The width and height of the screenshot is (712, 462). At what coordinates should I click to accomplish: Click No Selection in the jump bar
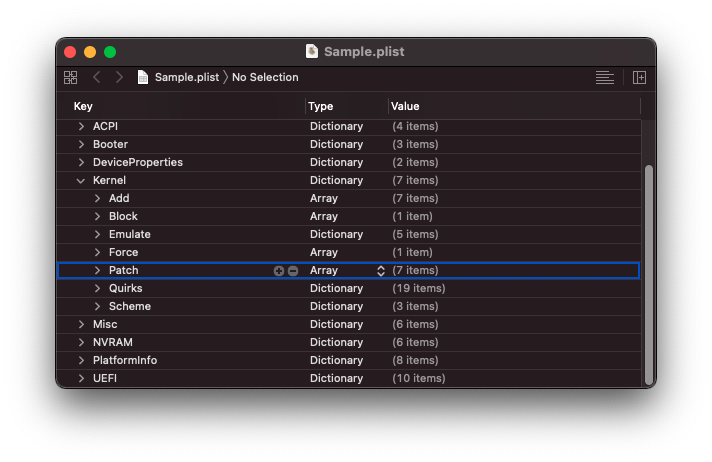pos(265,77)
